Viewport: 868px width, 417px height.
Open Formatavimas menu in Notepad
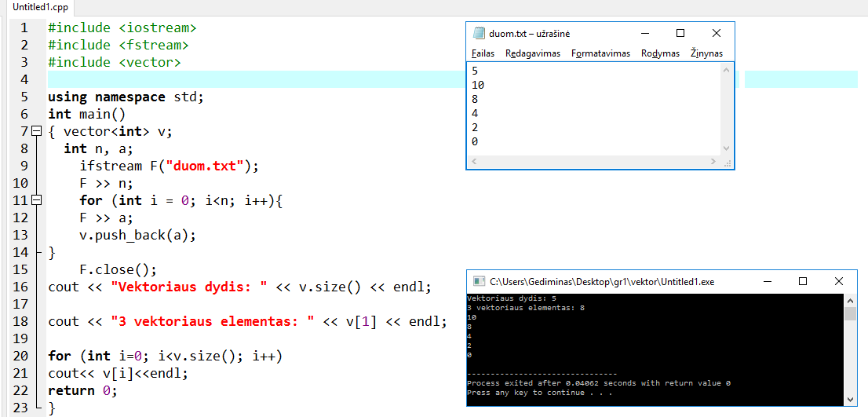(600, 53)
